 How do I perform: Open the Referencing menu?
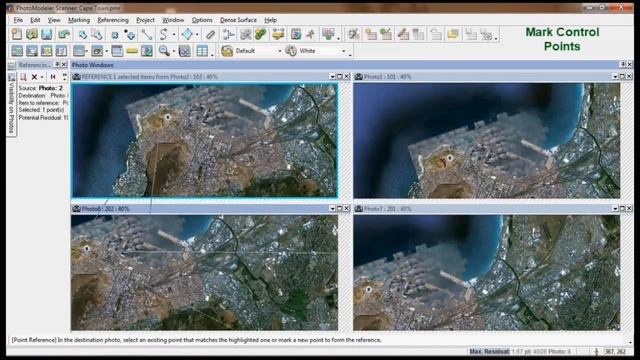point(113,20)
